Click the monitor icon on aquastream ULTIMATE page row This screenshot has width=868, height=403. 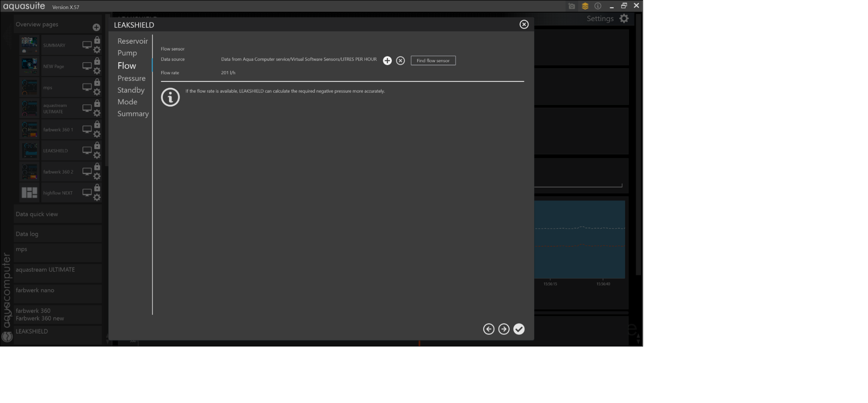click(x=87, y=108)
